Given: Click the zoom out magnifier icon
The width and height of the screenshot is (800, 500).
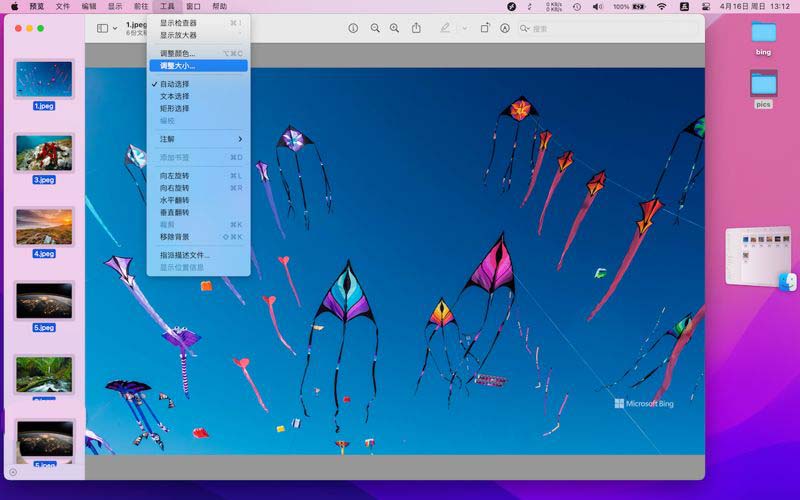Looking at the screenshot, I should tap(375, 28).
